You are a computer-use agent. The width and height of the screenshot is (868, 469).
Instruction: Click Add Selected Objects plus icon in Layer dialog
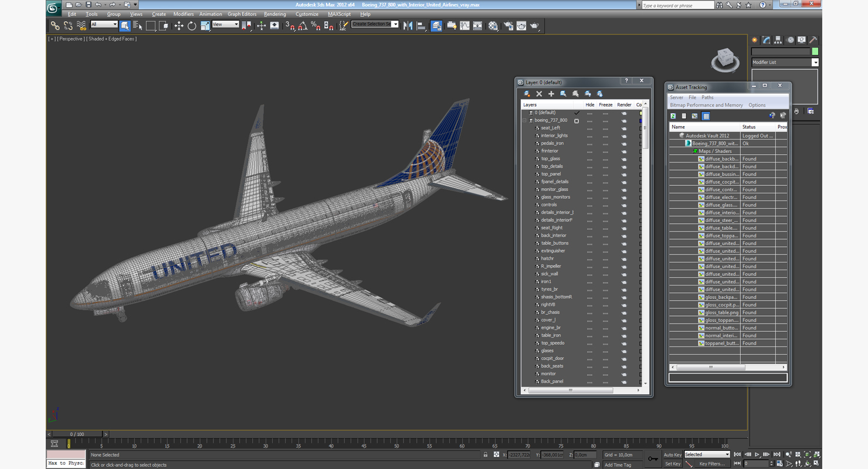click(551, 94)
